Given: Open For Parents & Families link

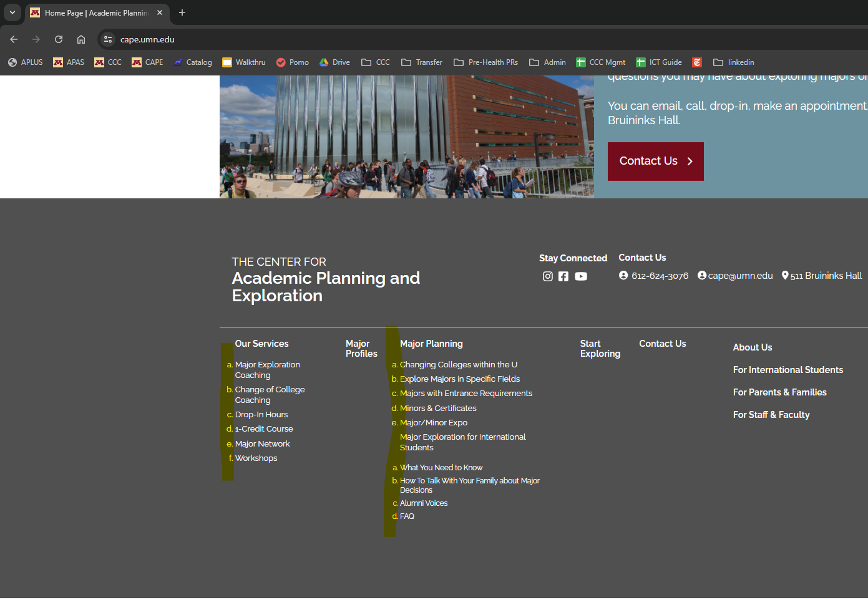Looking at the screenshot, I should pyautogui.click(x=780, y=392).
